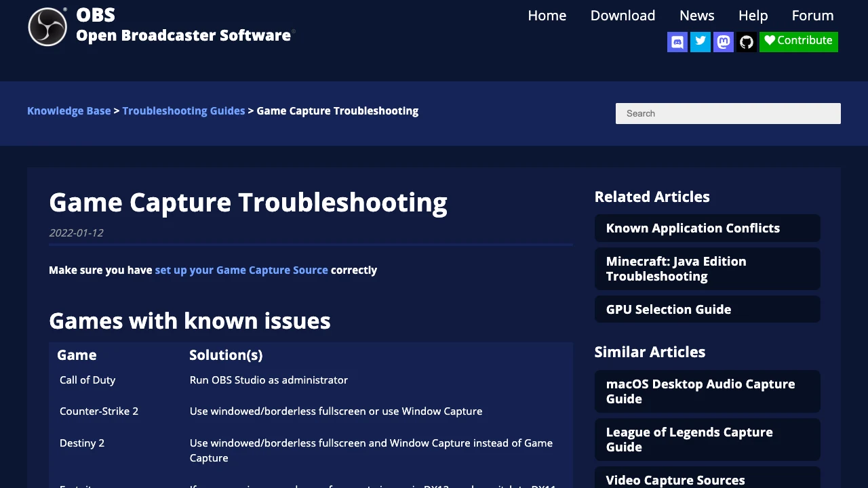Click the Counter-Strike 2 table cell

click(x=99, y=411)
